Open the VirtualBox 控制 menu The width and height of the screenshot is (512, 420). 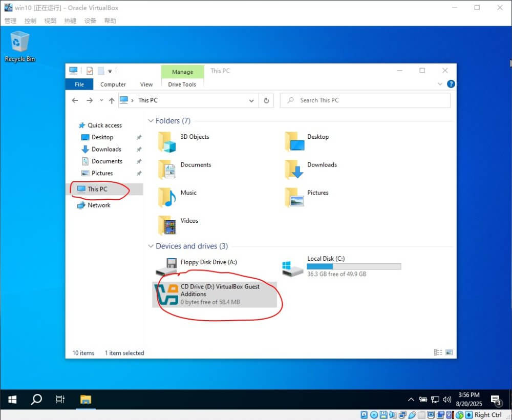(30, 21)
